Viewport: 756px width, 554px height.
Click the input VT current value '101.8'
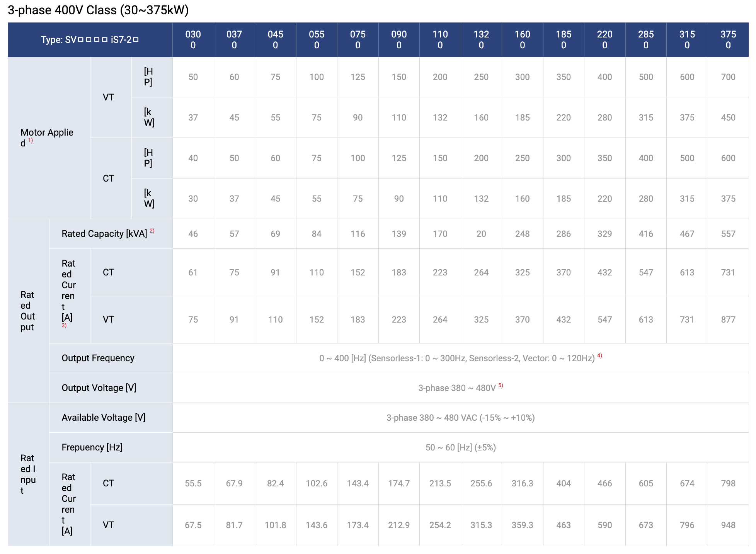coord(276,525)
